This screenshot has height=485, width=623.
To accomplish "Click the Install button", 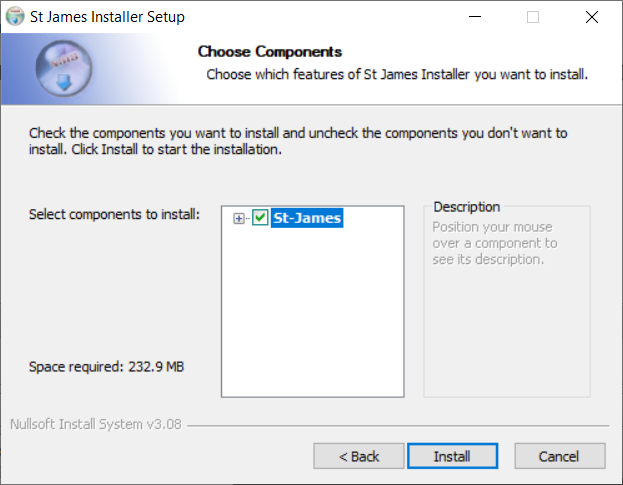I will pos(452,456).
